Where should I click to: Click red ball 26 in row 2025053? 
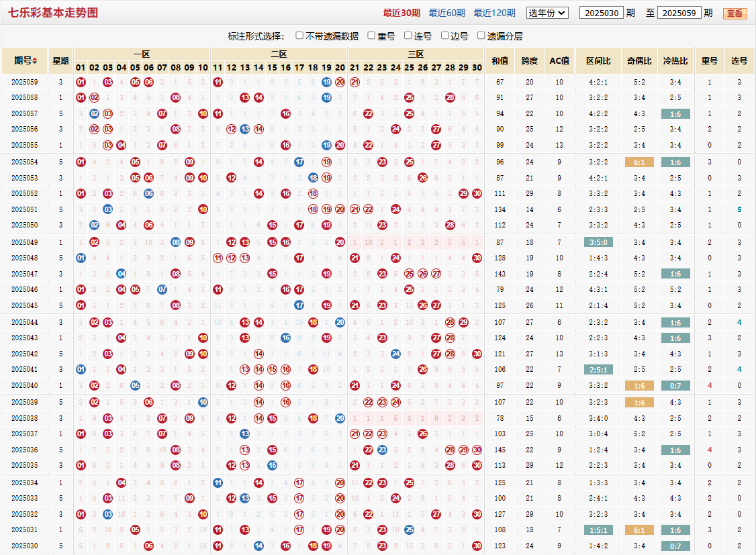tap(423, 178)
